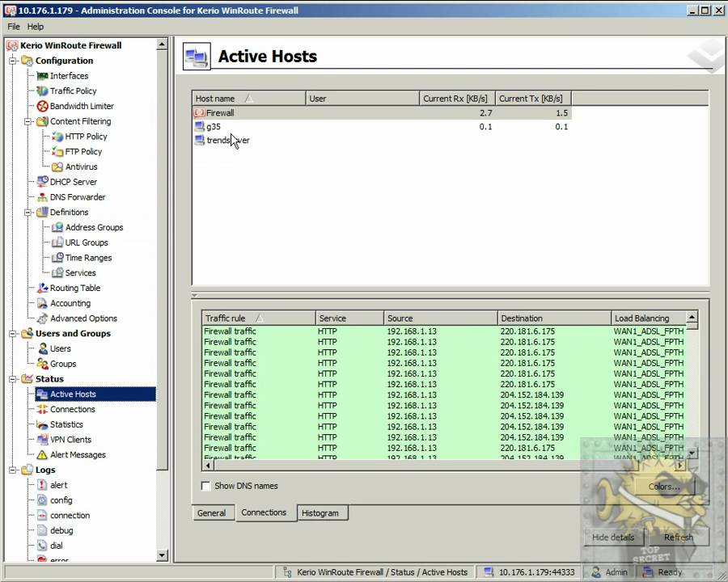This screenshot has height=582, width=728.
Task: Open the File menu
Action: 14,27
